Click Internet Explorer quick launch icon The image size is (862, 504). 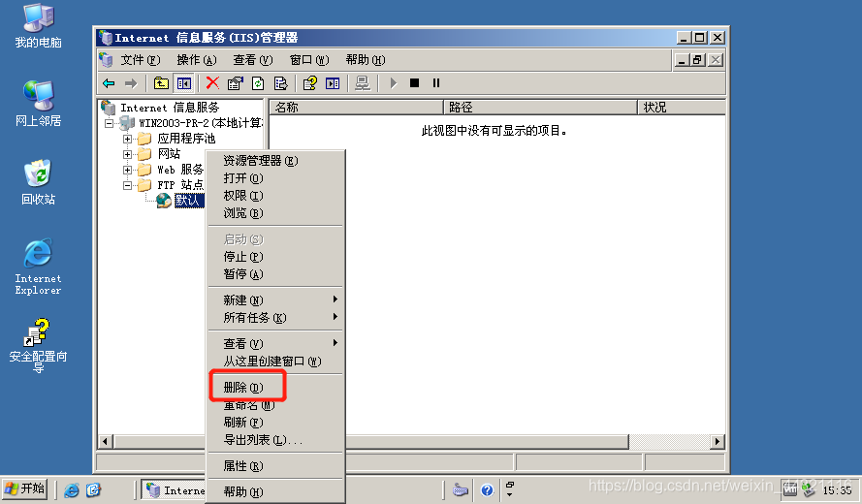72,489
